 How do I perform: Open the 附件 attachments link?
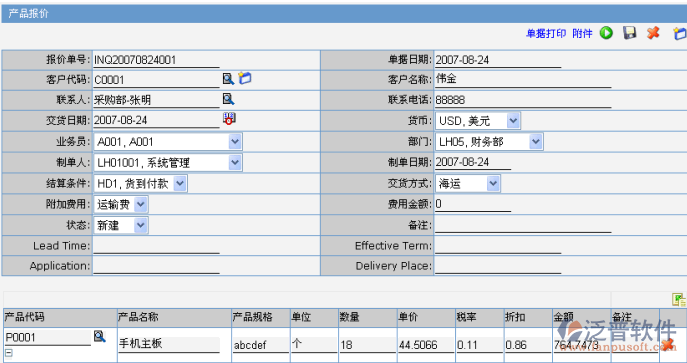(582, 34)
